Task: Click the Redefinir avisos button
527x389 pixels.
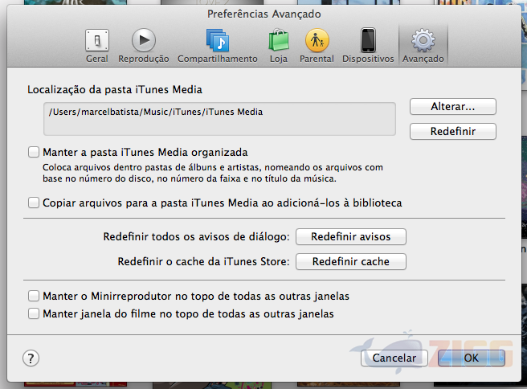Action: [351, 237]
